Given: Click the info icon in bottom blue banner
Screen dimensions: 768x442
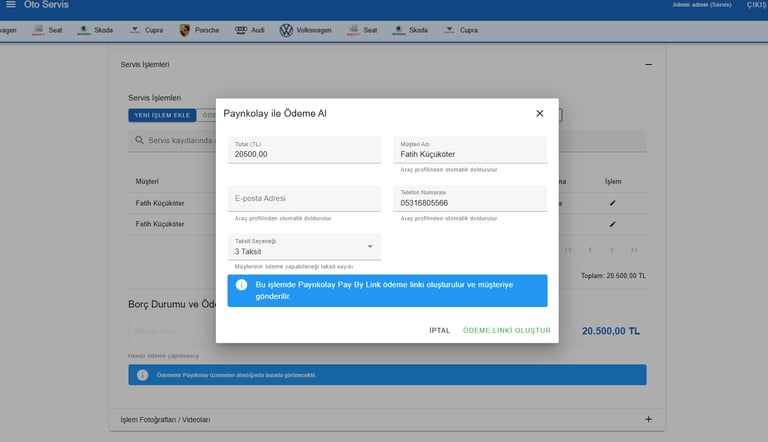Looking at the screenshot, I should [143, 375].
